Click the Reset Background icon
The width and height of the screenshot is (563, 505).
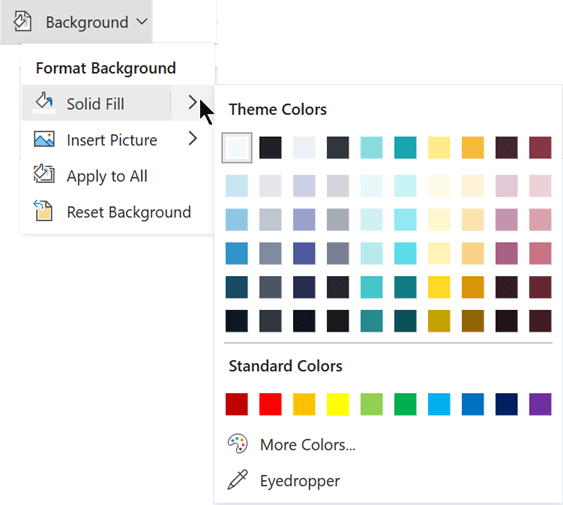(x=43, y=210)
